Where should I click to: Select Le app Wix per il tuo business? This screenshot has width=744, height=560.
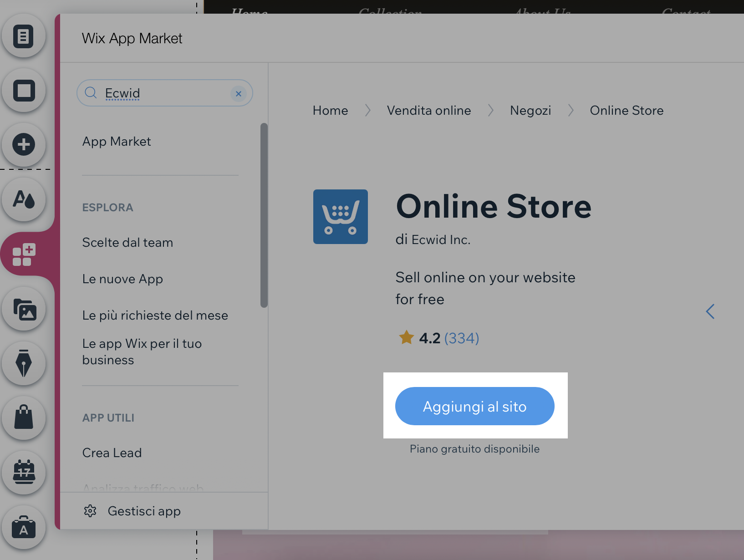pos(142,351)
